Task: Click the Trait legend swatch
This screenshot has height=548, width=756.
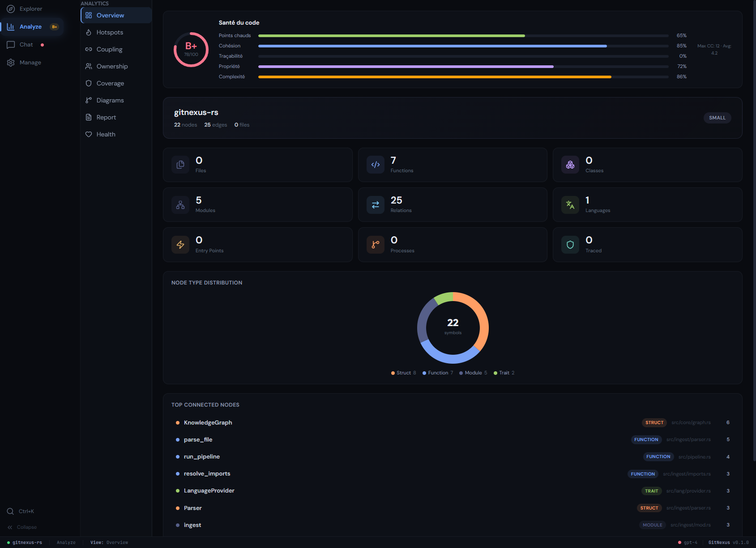Action: click(495, 373)
